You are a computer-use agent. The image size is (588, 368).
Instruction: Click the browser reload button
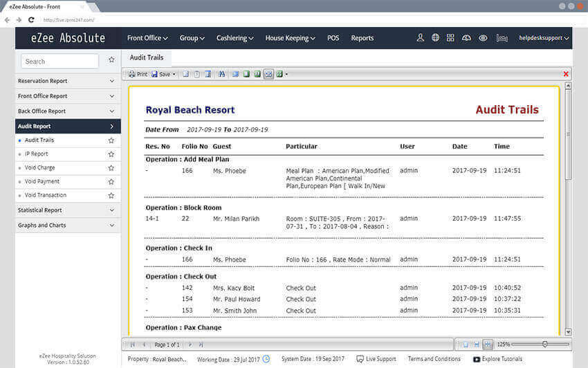click(31, 20)
